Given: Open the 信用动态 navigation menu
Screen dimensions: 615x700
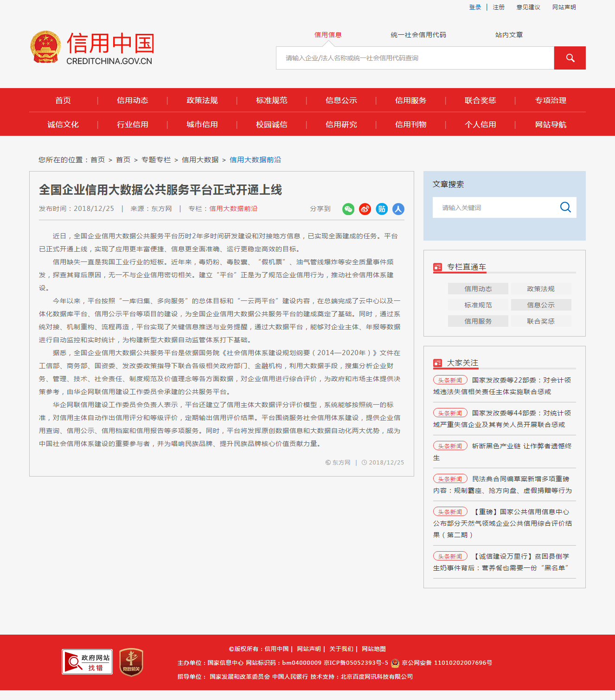Looking at the screenshot, I should tap(133, 100).
